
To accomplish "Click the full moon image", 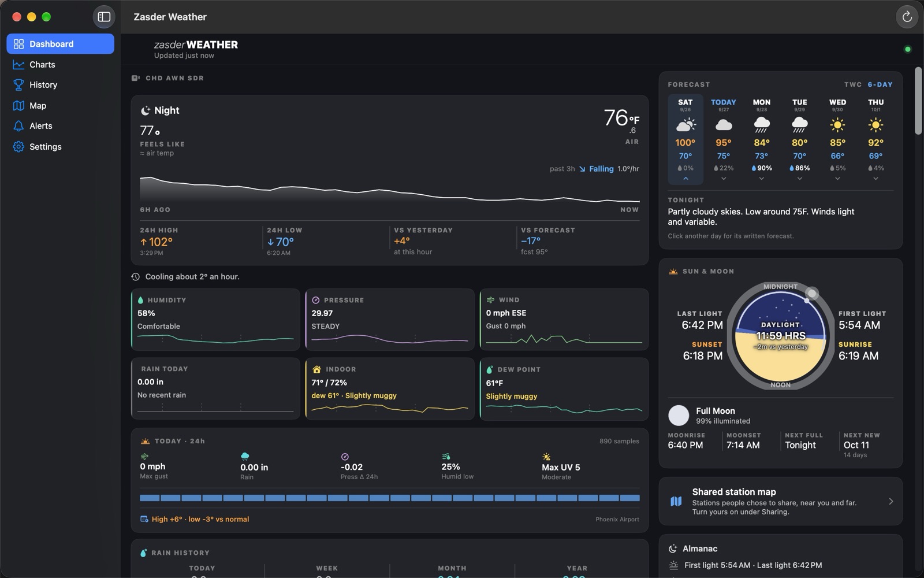I will pos(679,415).
